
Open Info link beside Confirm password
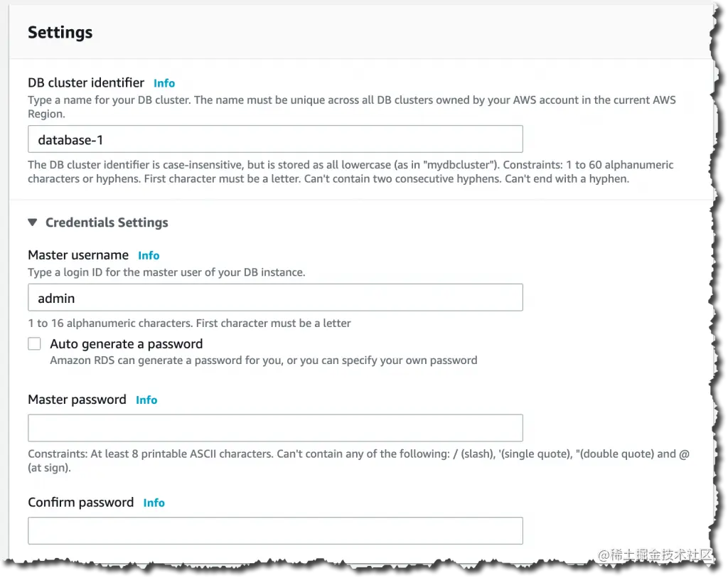[x=154, y=503]
